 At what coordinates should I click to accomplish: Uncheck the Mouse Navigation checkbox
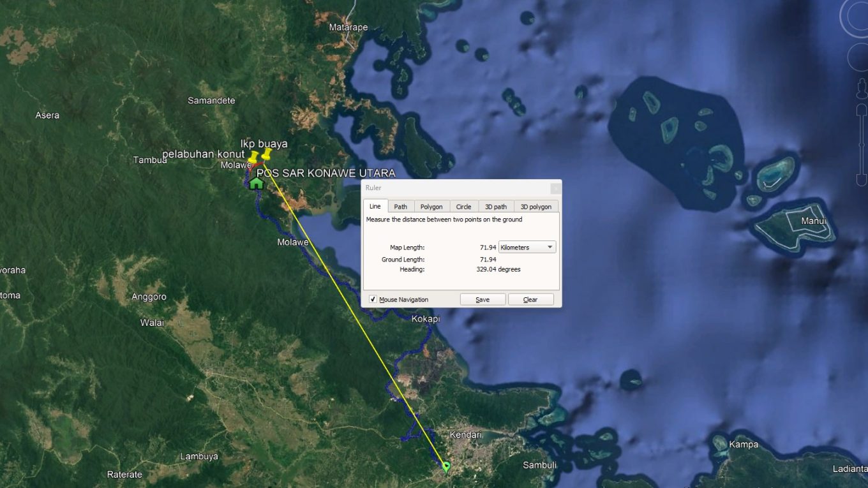[373, 299]
